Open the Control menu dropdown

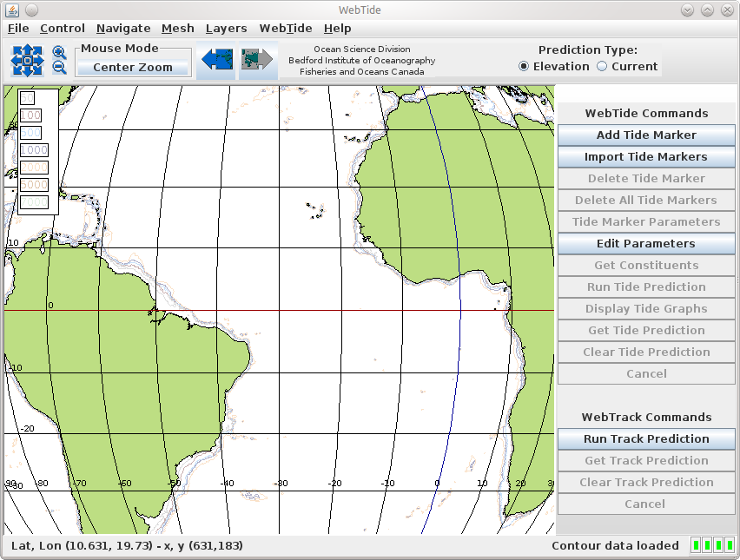click(63, 29)
